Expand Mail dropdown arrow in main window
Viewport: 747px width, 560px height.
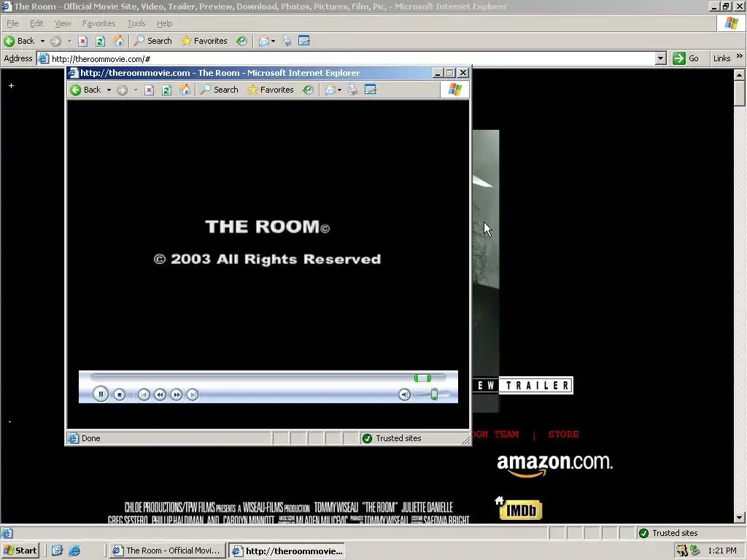coord(273,41)
